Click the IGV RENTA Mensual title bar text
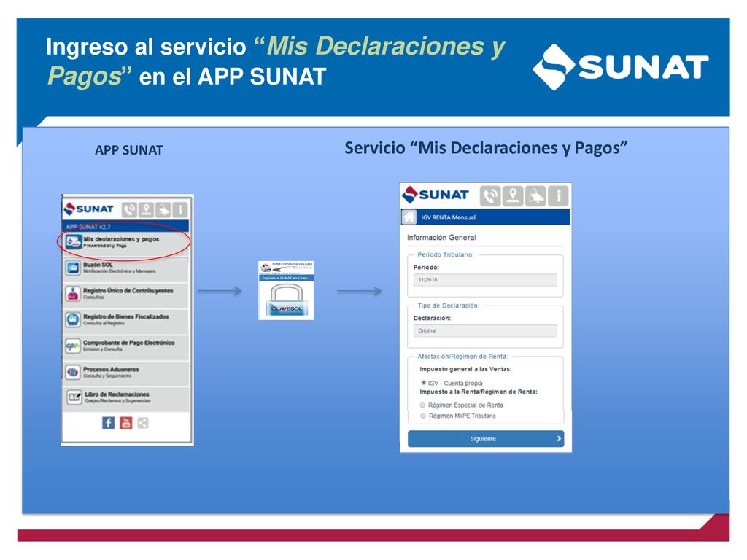Image resolution: width=747 pixels, height=560 pixels. click(449, 217)
